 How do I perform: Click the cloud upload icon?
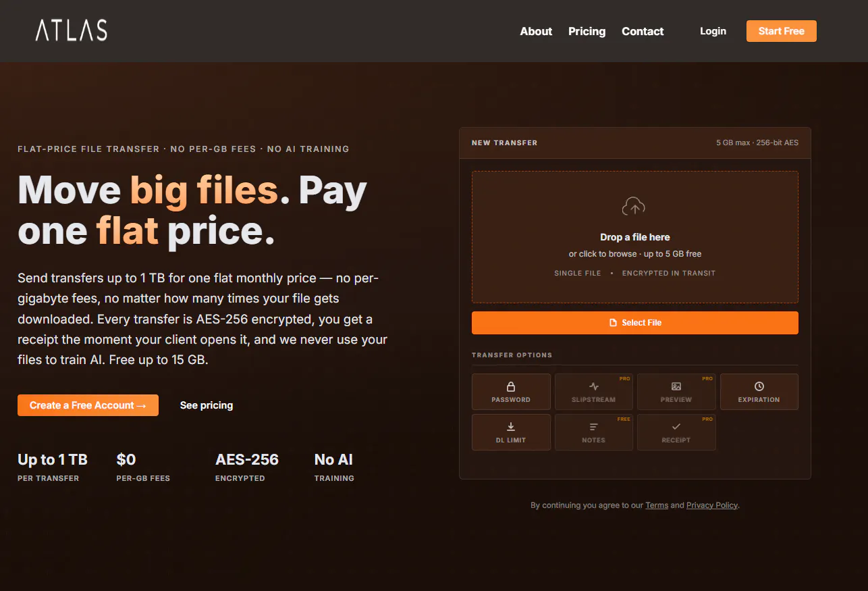(634, 206)
